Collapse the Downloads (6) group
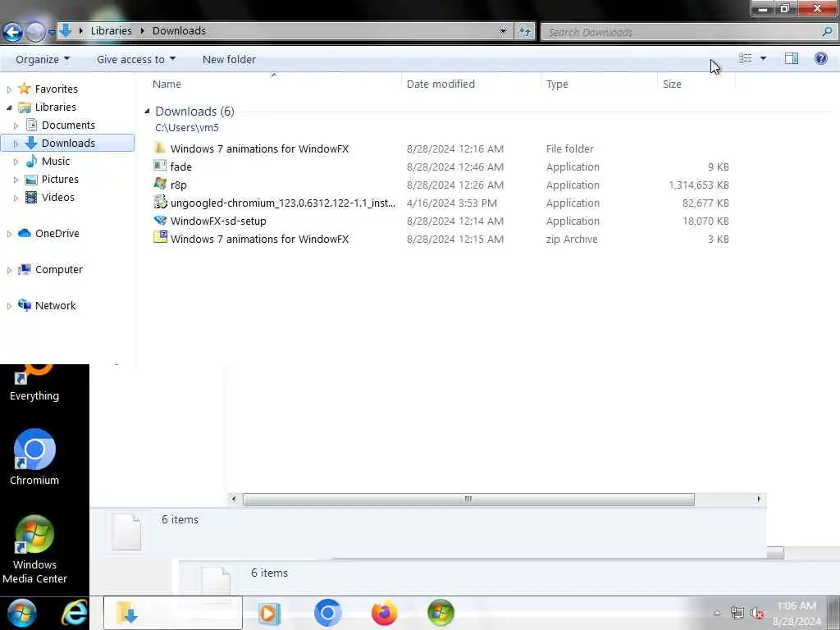 coord(147,111)
